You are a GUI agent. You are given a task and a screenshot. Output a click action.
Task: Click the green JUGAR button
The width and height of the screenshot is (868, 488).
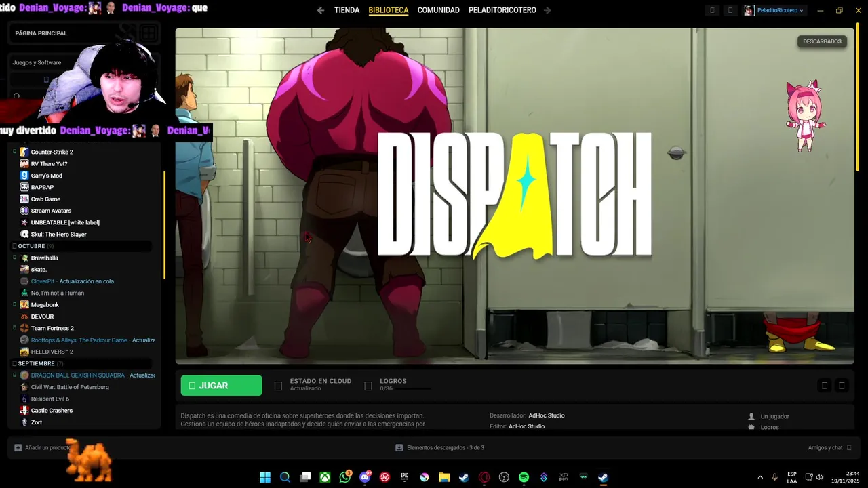pos(221,385)
